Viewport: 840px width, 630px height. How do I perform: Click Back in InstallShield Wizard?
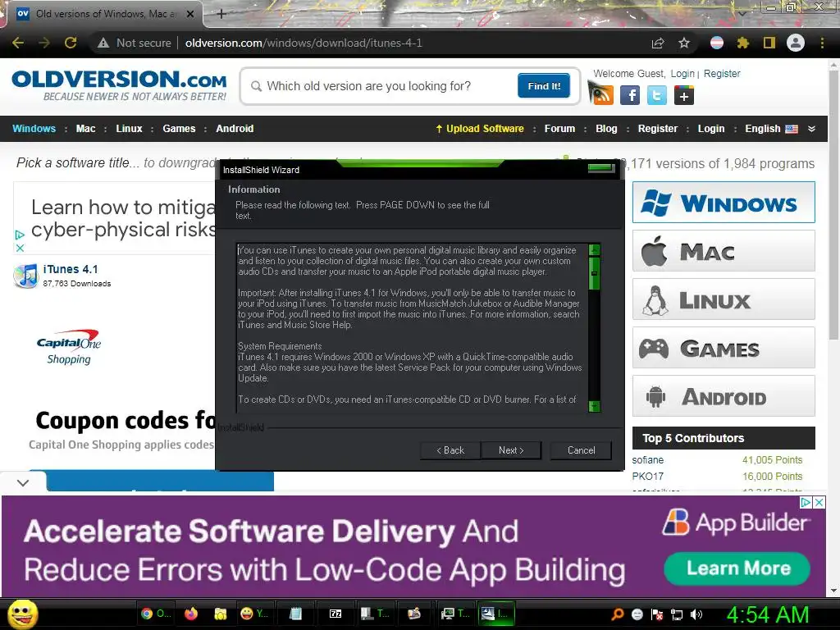(x=450, y=450)
